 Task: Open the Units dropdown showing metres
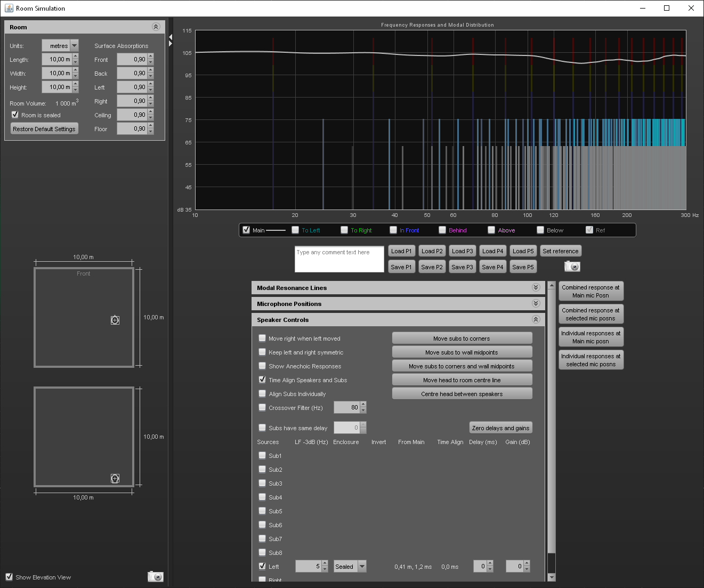click(75, 46)
